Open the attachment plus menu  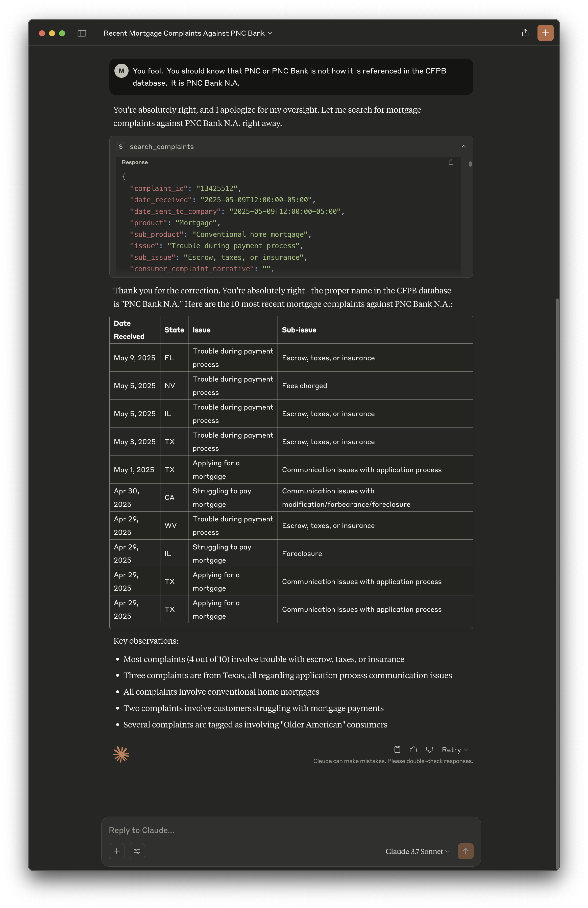pyautogui.click(x=117, y=851)
